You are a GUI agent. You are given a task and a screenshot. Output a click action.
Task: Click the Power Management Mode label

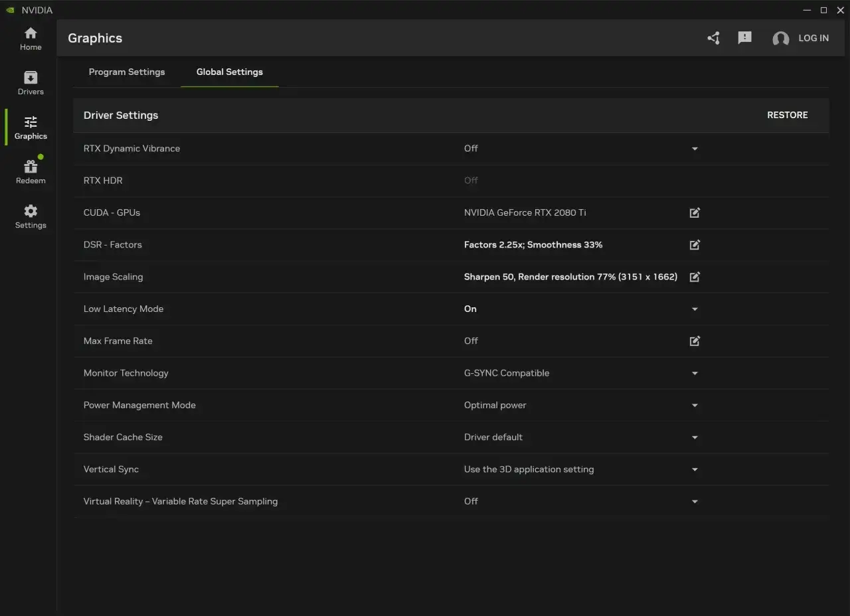coord(139,405)
